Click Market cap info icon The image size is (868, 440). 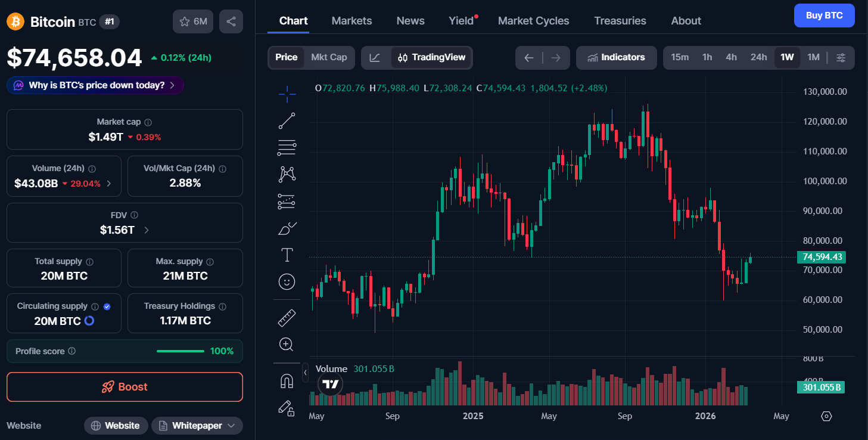148,122
